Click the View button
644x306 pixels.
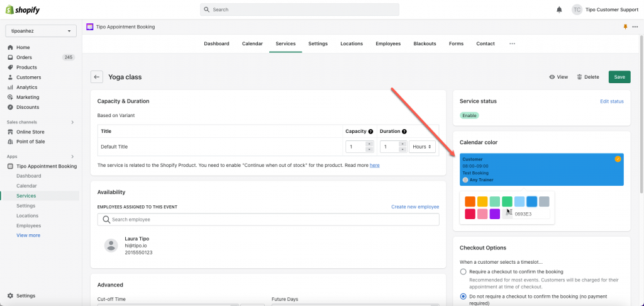tap(558, 77)
